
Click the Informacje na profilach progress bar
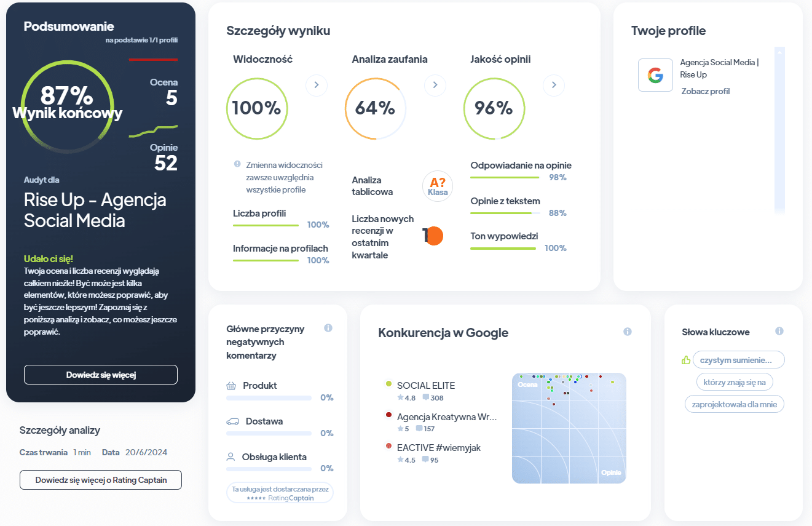(x=266, y=261)
